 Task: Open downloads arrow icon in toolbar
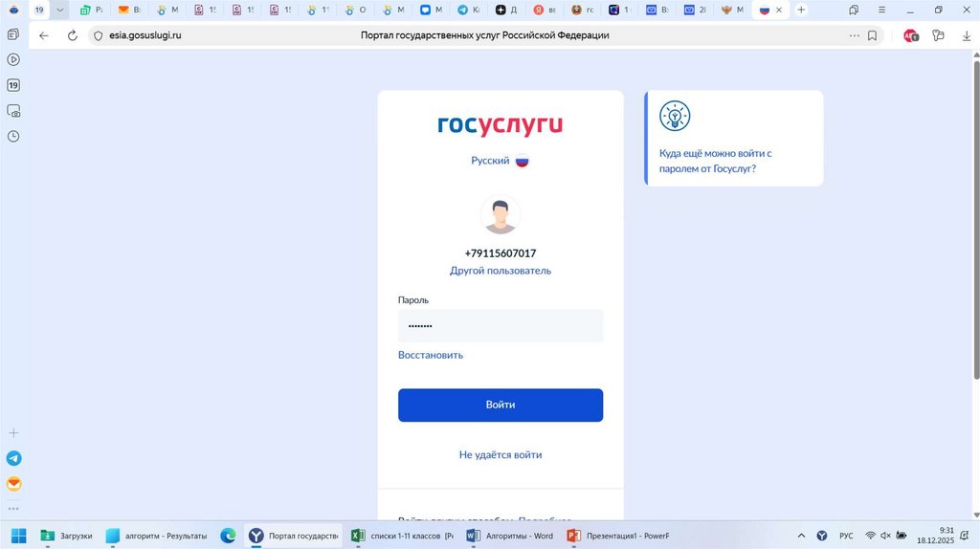point(967,35)
